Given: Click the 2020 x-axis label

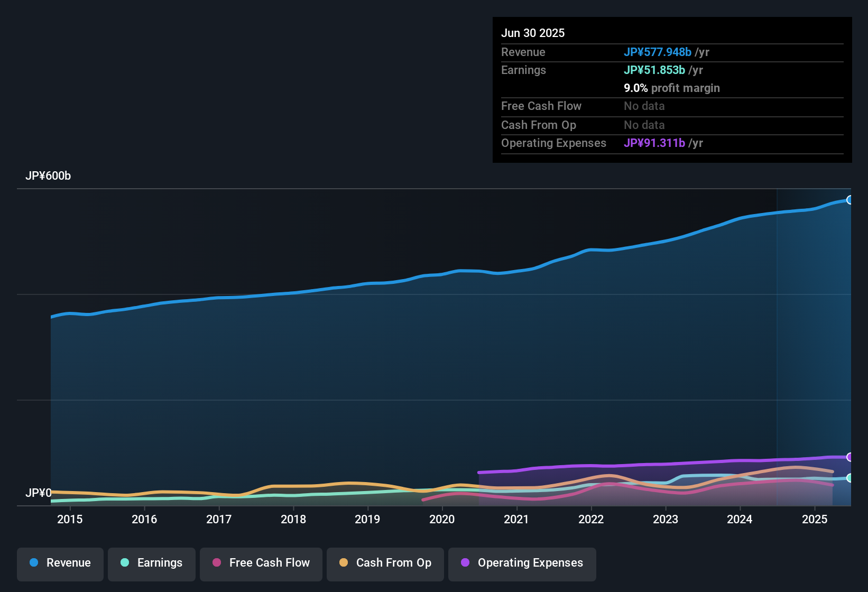Looking at the screenshot, I should point(442,519).
